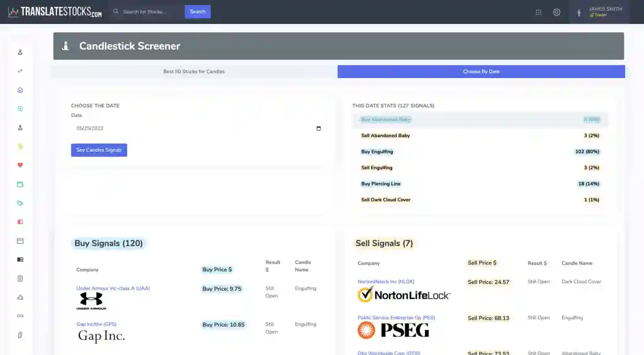Image resolution: width=644 pixels, height=355 pixels.
Task: Click the Candlestick Screener header icon
Action: (x=65, y=45)
